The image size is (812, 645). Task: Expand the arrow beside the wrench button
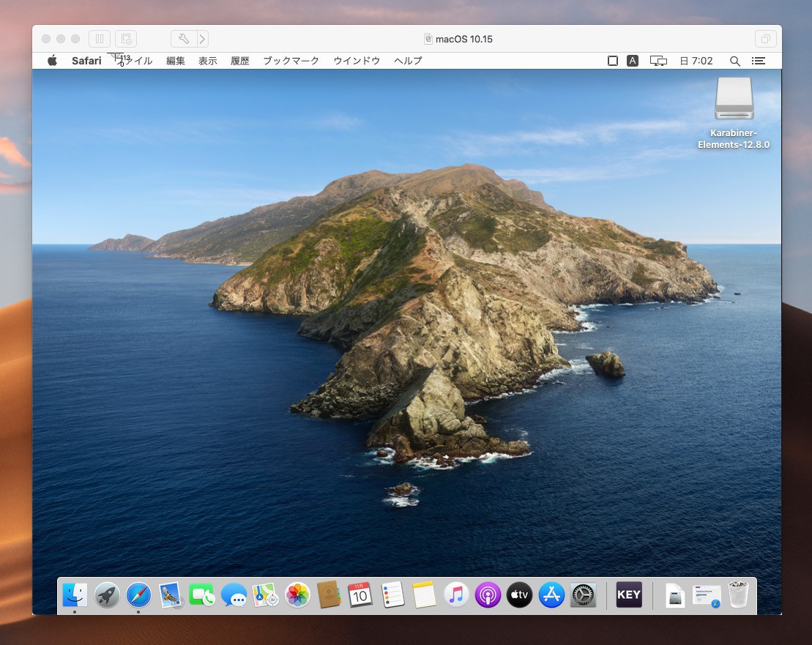tap(202, 39)
